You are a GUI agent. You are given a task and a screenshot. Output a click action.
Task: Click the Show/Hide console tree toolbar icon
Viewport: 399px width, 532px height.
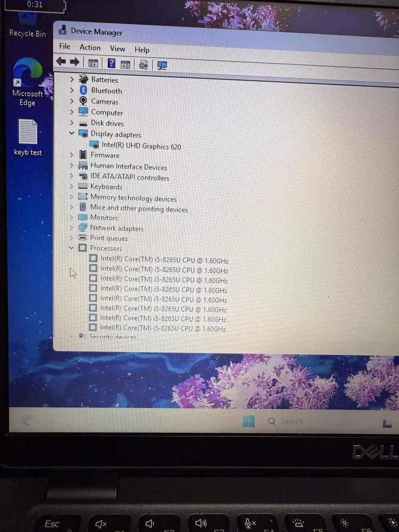point(93,63)
